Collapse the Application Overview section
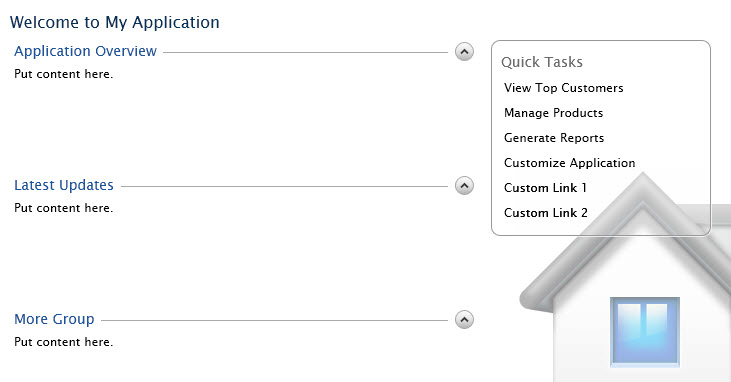The width and height of the screenshot is (731, 382). [464, 52]
